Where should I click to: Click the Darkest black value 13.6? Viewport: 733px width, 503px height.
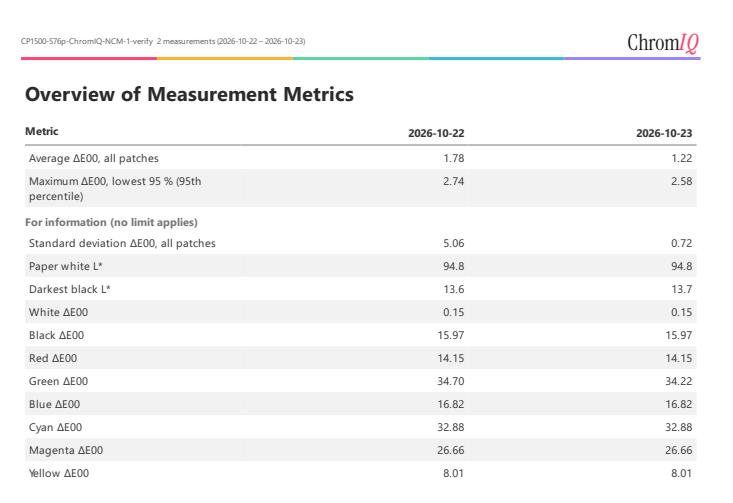point(453,289)
